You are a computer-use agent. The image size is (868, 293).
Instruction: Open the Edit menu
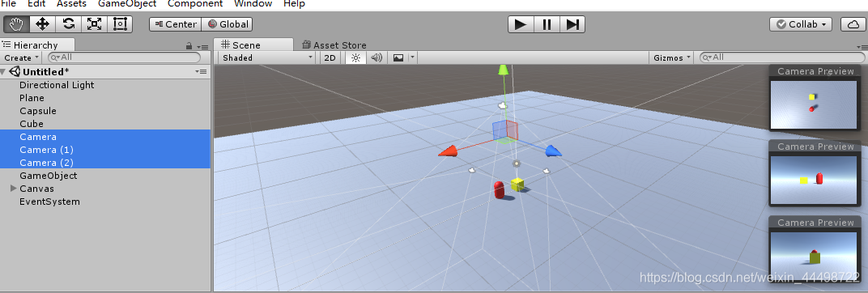pyautogui.click(x=36, y=4)
